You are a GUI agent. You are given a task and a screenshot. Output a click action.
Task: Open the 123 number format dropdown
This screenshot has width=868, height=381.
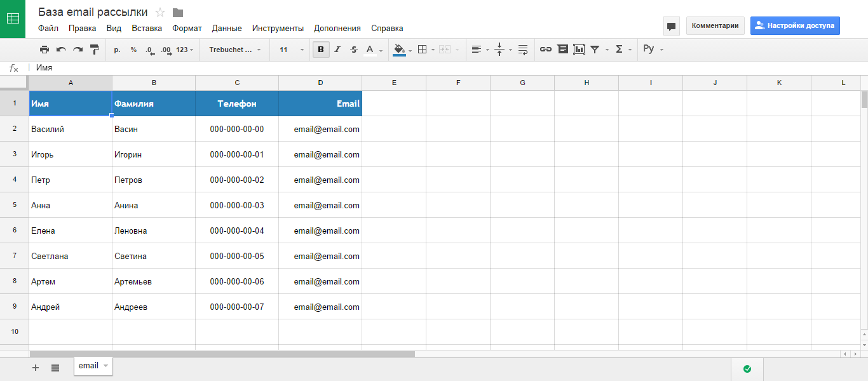pos(184,49)
